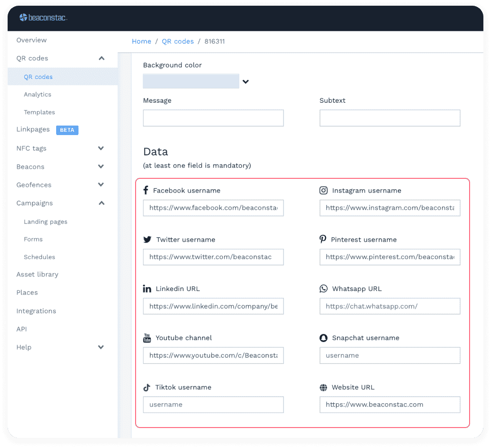Click the Youtube channel field
Viewport: 491px width, 448px height.
[x=213, y=355]
